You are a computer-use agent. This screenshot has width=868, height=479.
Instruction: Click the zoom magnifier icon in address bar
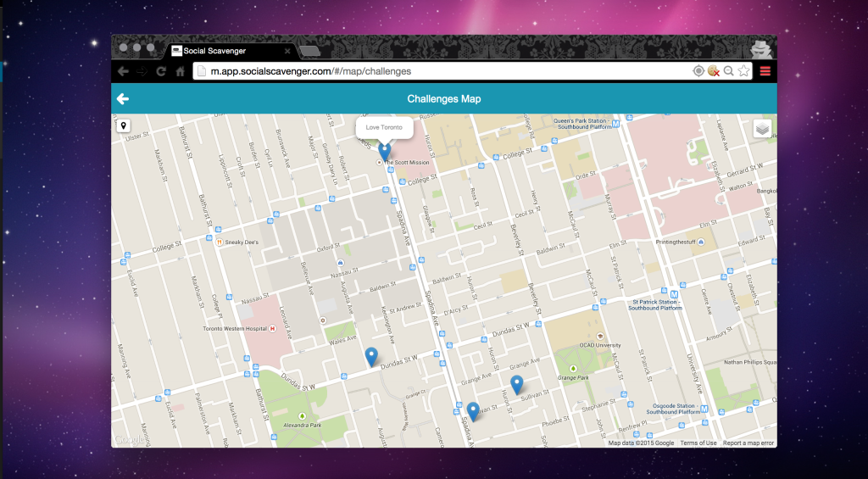point(728,71)
